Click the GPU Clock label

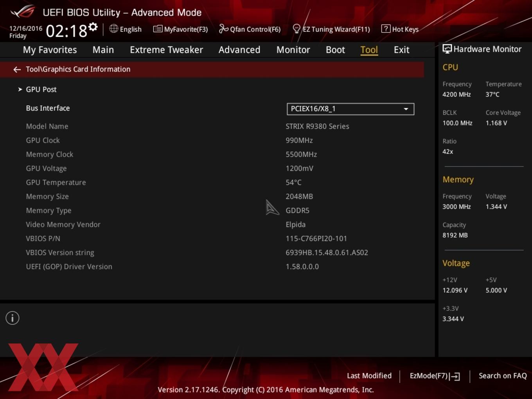[43, 140]
